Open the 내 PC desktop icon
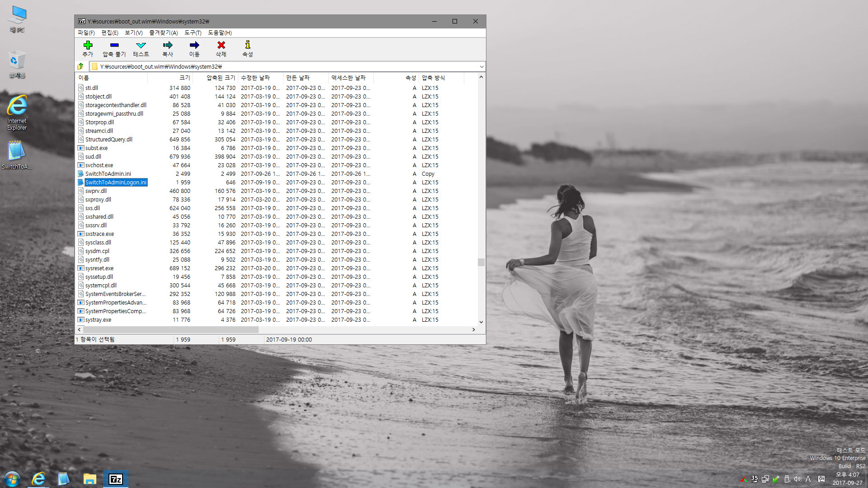868x488 pixels. [18, 19]
